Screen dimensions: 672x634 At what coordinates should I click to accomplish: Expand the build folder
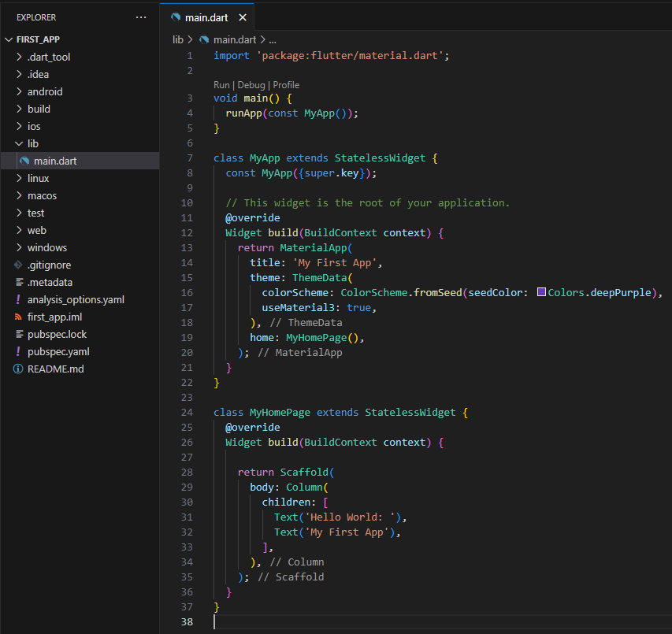click(19, 109)
